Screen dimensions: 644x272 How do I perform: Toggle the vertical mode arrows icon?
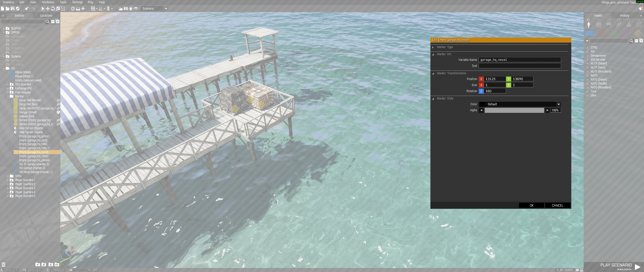(x=83, y=9)
